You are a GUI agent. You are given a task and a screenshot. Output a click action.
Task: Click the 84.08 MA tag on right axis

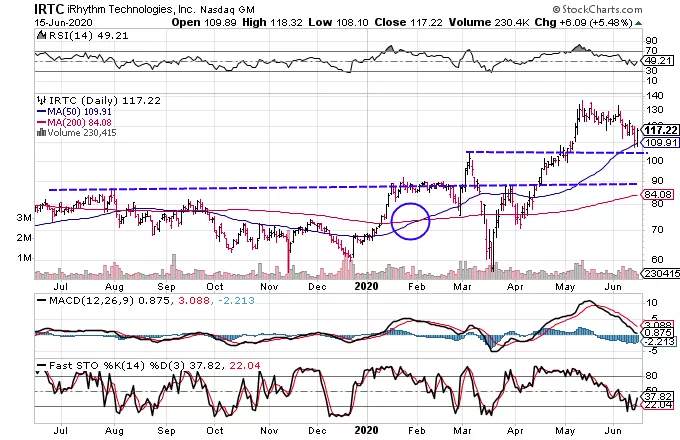658,195
